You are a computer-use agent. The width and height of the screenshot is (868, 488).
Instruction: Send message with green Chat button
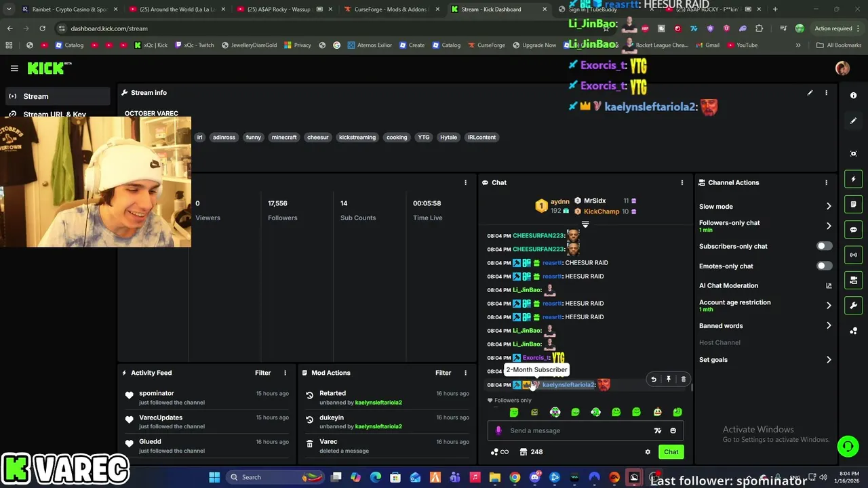671,452
